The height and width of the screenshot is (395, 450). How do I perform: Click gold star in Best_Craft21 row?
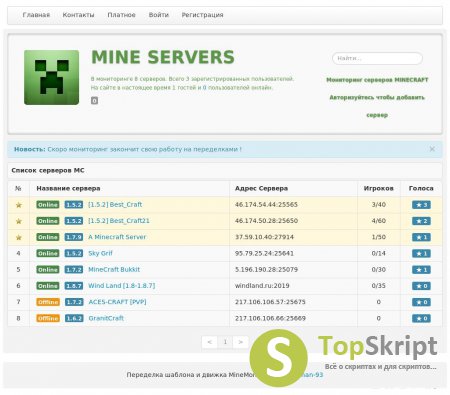(x=19, y=221)
